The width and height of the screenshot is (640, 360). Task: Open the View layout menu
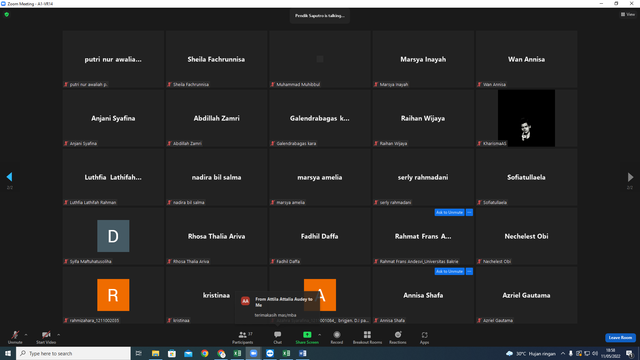628,14
